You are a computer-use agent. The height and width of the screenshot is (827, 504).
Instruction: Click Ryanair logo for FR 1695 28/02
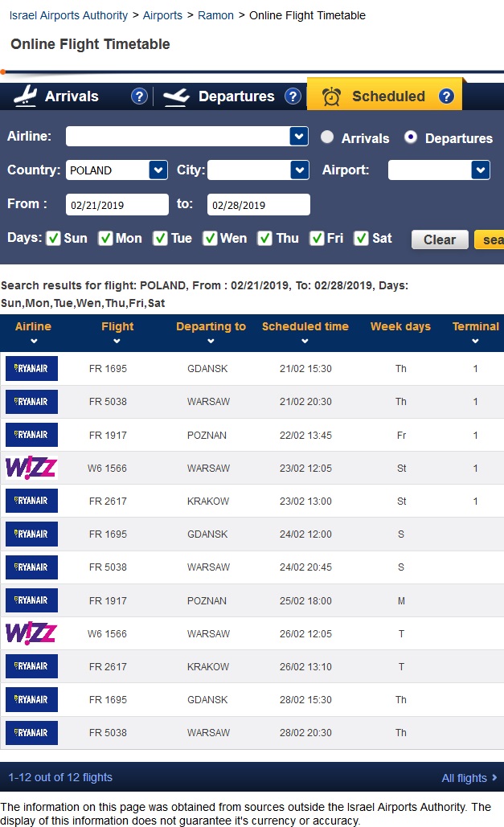tap(31, 700)
